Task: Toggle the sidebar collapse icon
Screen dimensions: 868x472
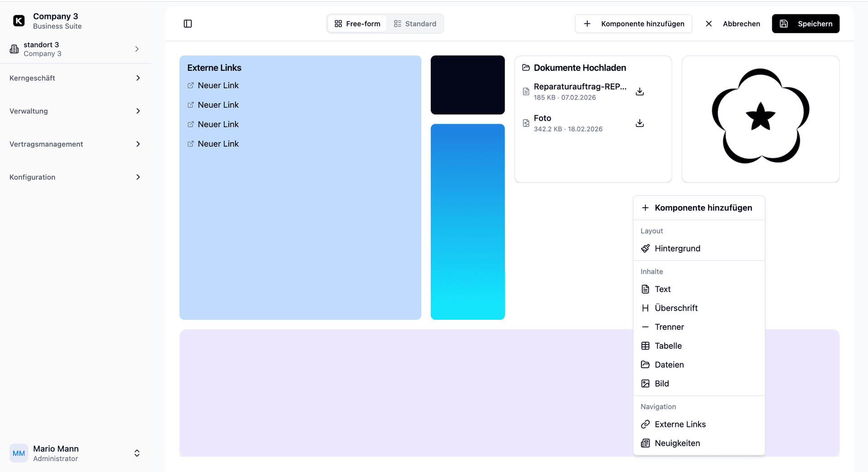Action: (x=188, y=23)
